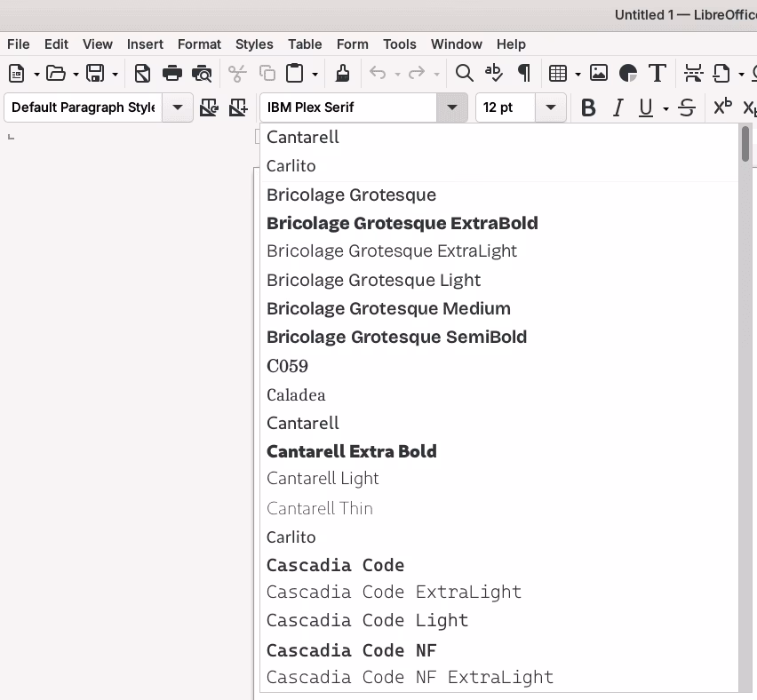Viewport: 757px width, 700px height.
Task: Open the Format menu
Action: 199,44
